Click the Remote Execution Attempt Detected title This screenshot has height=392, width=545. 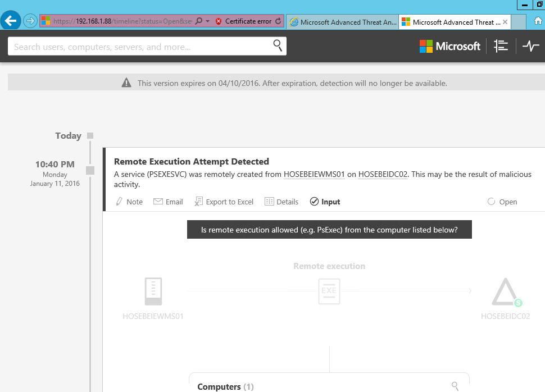click(192, 162)
